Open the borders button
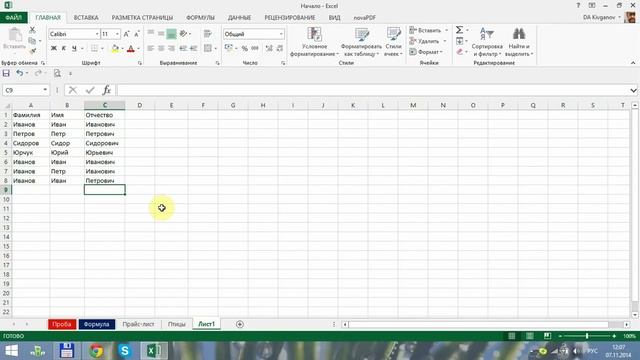 click(94, 49)
